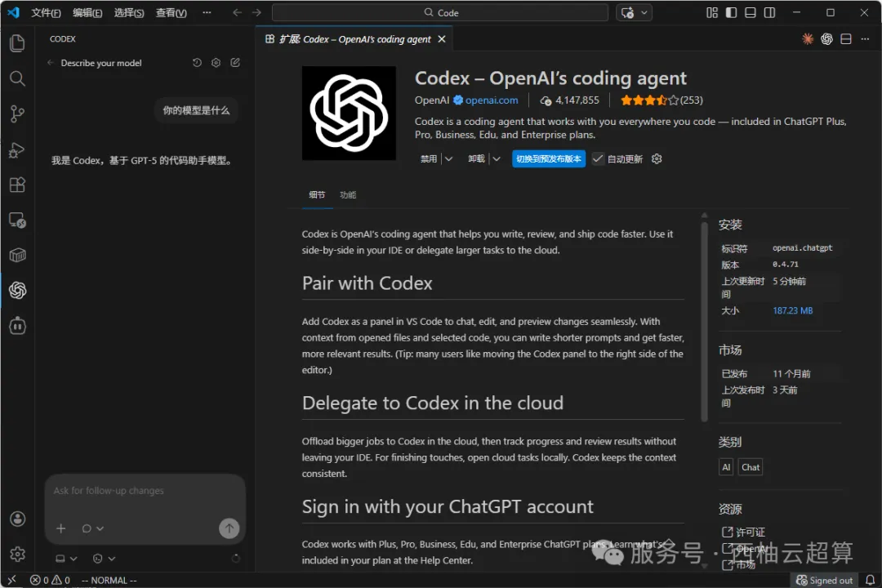
Task: Navigate forward with title bar arrow
Action: 256,12
